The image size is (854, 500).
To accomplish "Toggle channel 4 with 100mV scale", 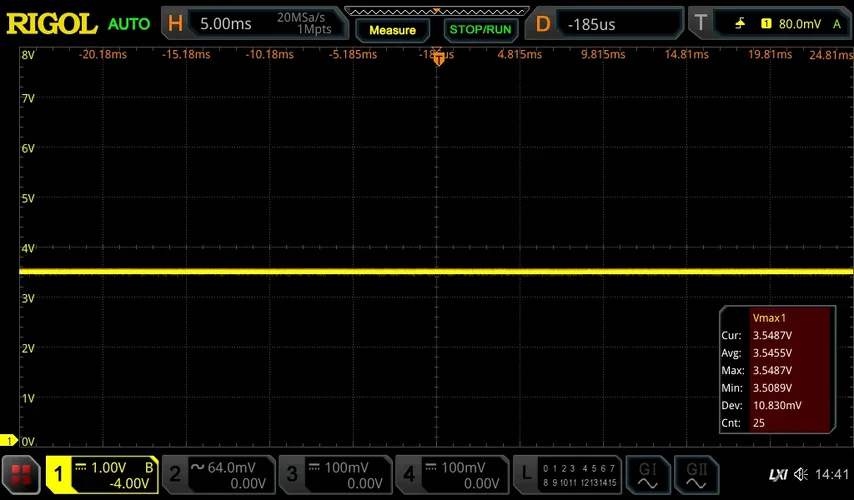I will coord(452,475).
